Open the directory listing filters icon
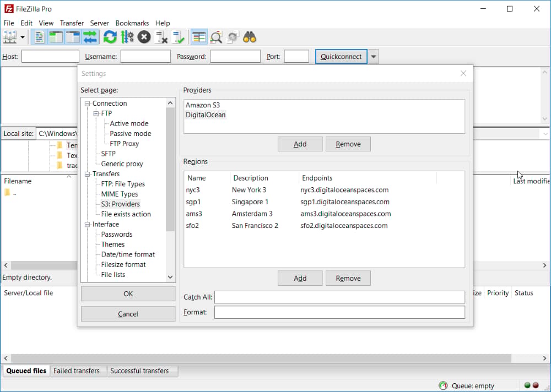Image resolution: width=551 pixels, height=392 pixels. [x=199, y=37]
